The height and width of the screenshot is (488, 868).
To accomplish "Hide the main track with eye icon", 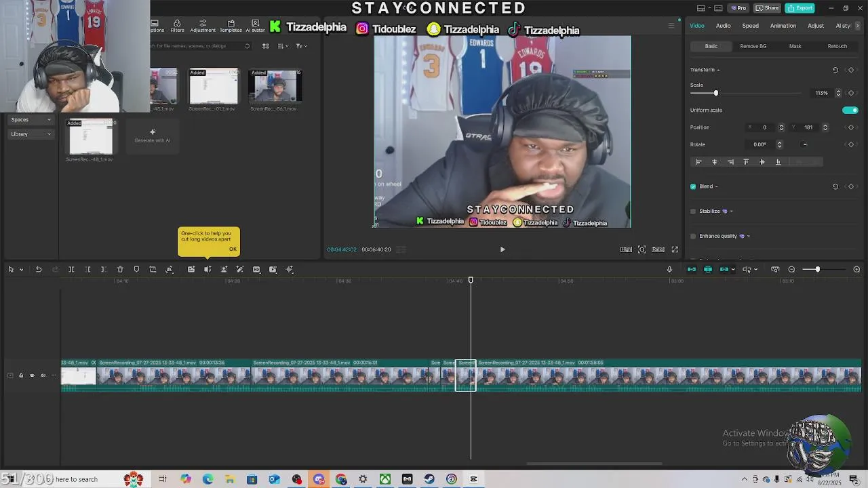I will pos(32,375).
